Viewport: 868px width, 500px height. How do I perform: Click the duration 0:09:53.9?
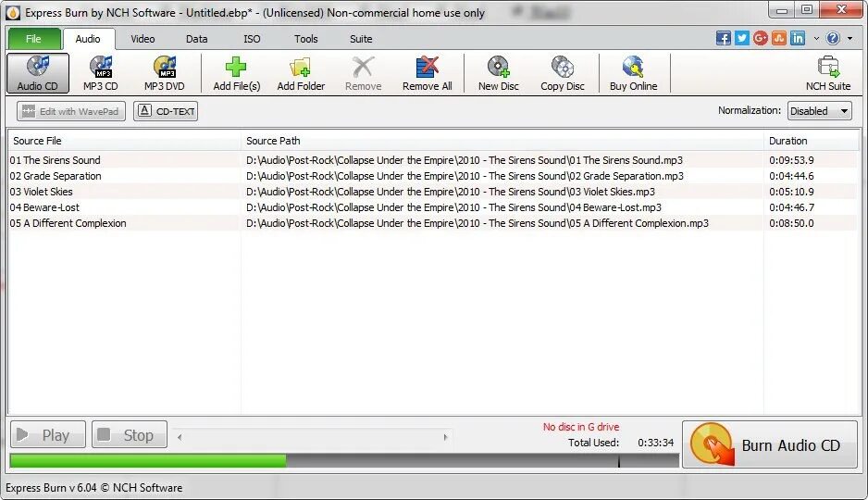791,160
